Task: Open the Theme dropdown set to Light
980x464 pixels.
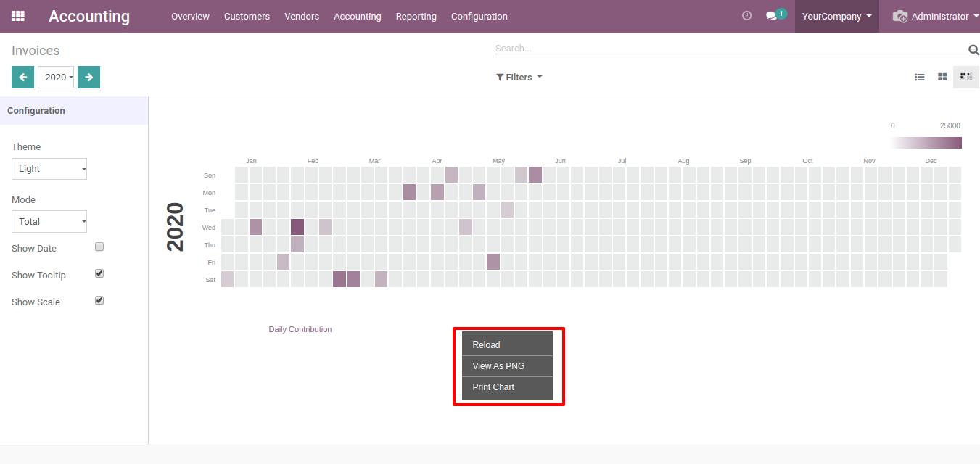Action: 49,169
